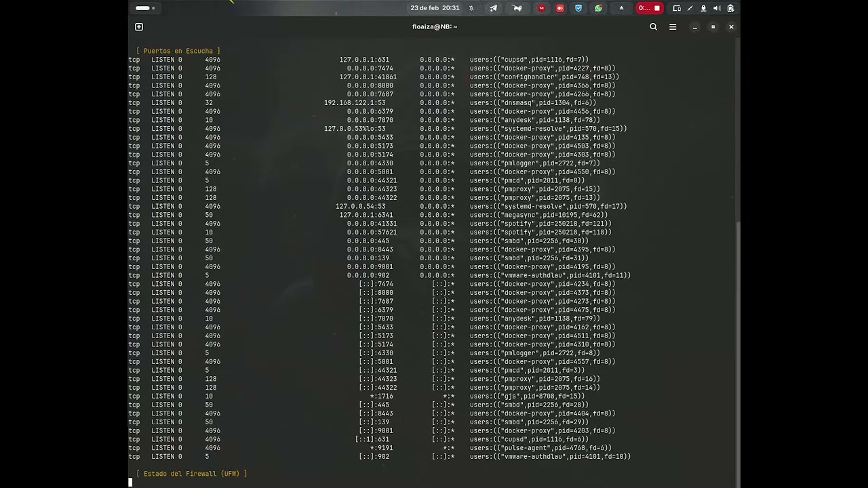Click the address 127.0.0.54:53
868x488 pixels.
[x=361, y=207]
